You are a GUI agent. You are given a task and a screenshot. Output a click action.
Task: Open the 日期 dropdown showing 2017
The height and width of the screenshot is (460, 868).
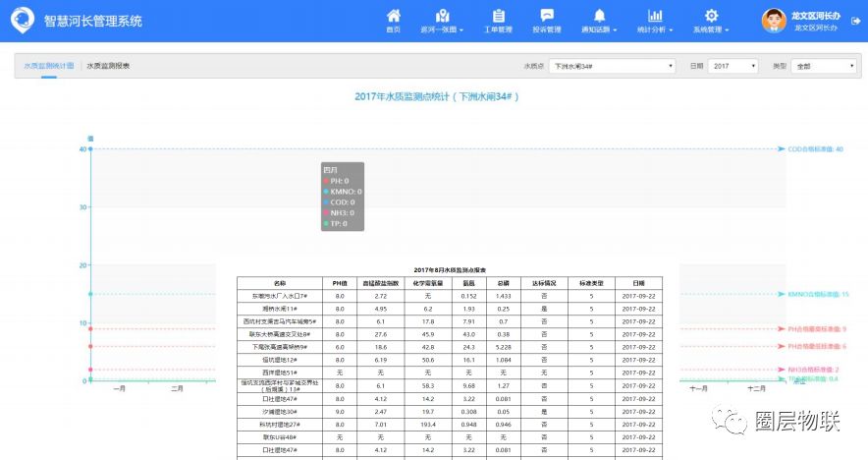(732, 66)
